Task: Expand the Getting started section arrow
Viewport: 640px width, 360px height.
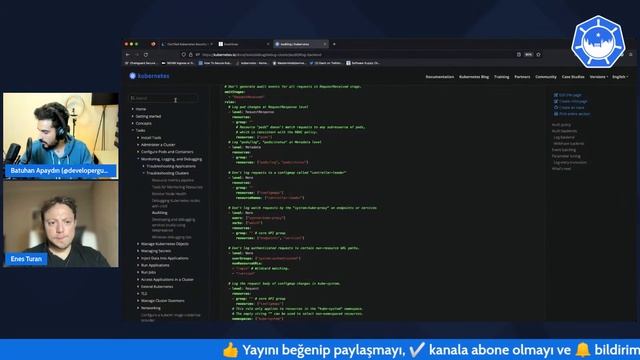Action: click(x=133, y=116)
